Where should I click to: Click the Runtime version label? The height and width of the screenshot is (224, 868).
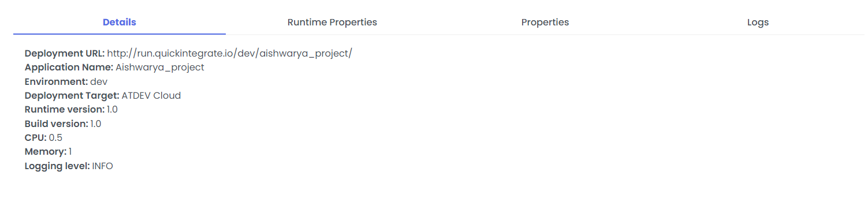[65, 109]
